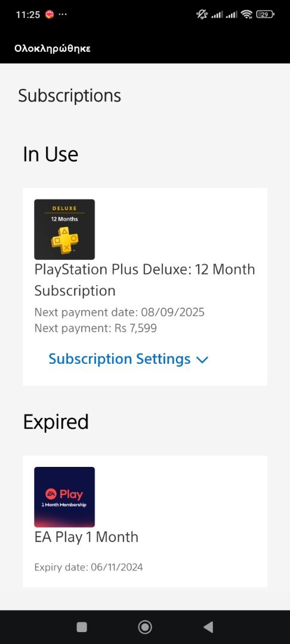Select PlayStation Plus Deluxe 12 Month Subscription title
Viewport: 290px width, 644px height.
[144, 280]
